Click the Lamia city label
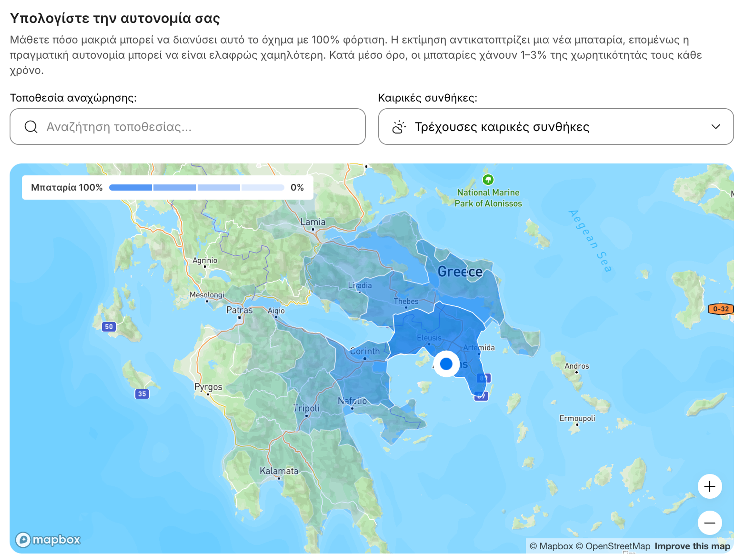Screen dimensions: 742x560 coord(313,222)
